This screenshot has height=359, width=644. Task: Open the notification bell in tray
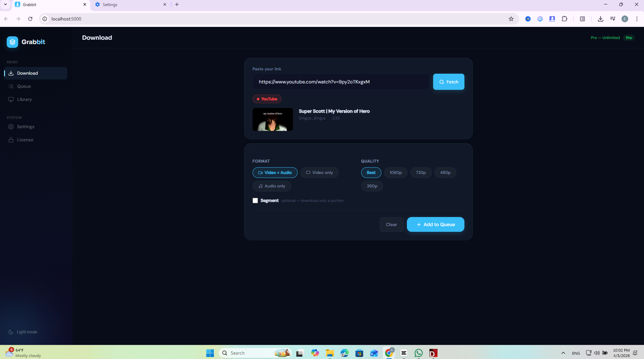(x=635, y=353)
